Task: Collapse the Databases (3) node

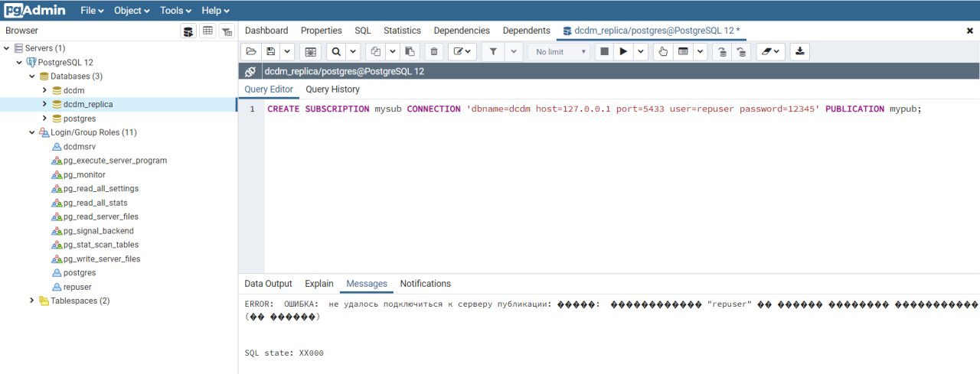Action: (x=32, y=76)
